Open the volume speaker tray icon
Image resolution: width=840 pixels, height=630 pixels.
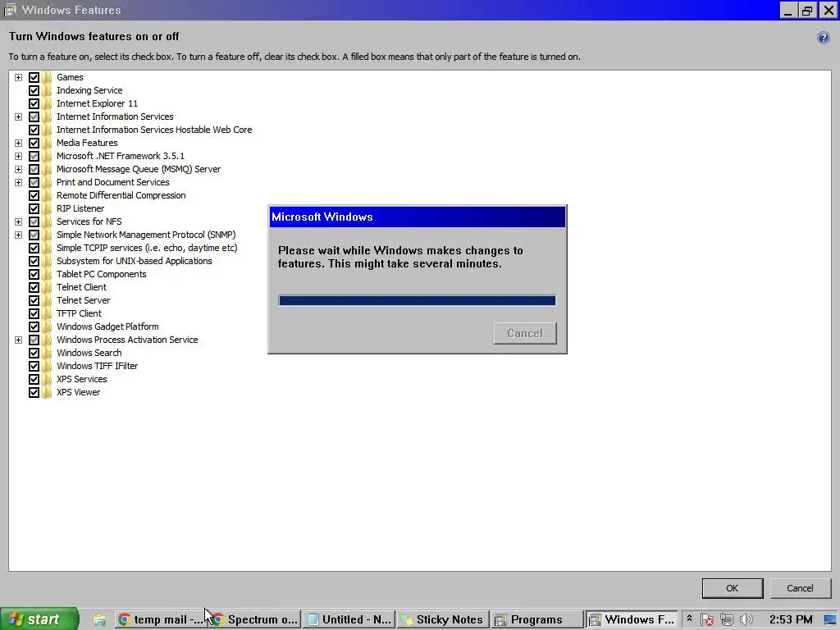point(746,620)
